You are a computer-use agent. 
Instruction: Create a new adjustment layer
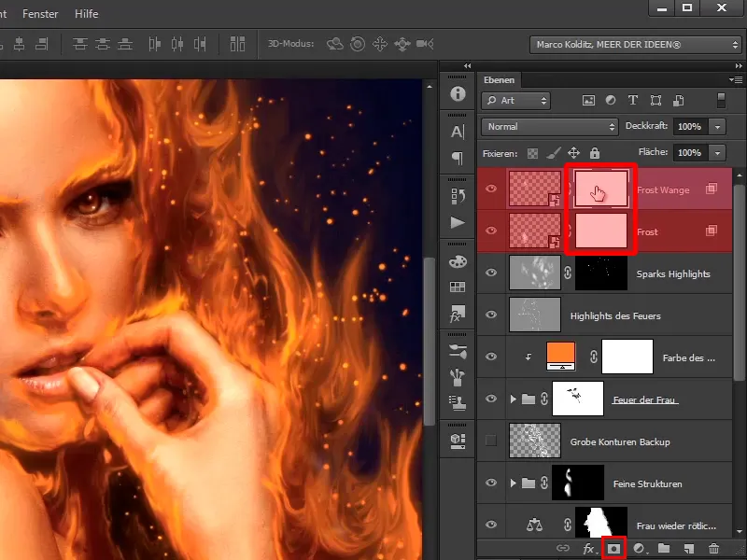coord(640,550)
